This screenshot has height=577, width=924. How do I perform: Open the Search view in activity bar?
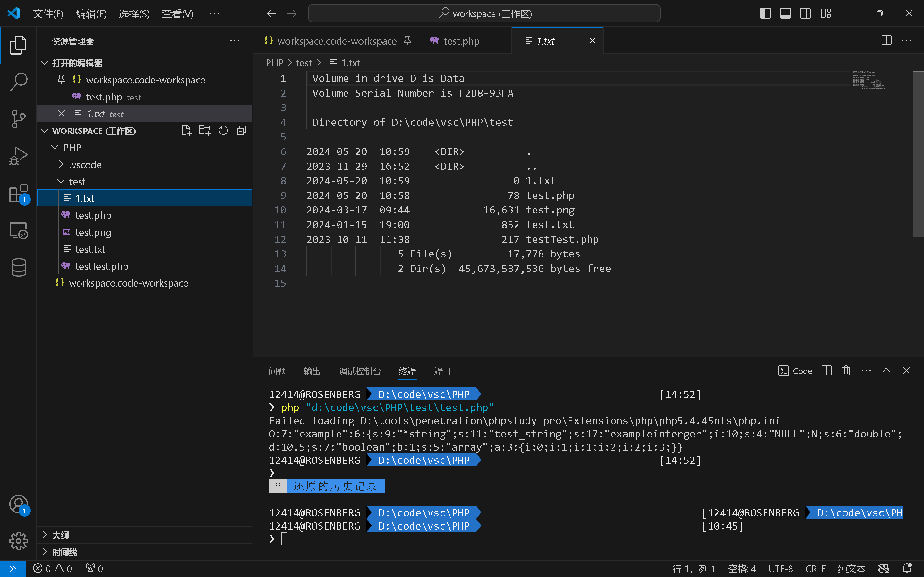click(x=18, y=82)
